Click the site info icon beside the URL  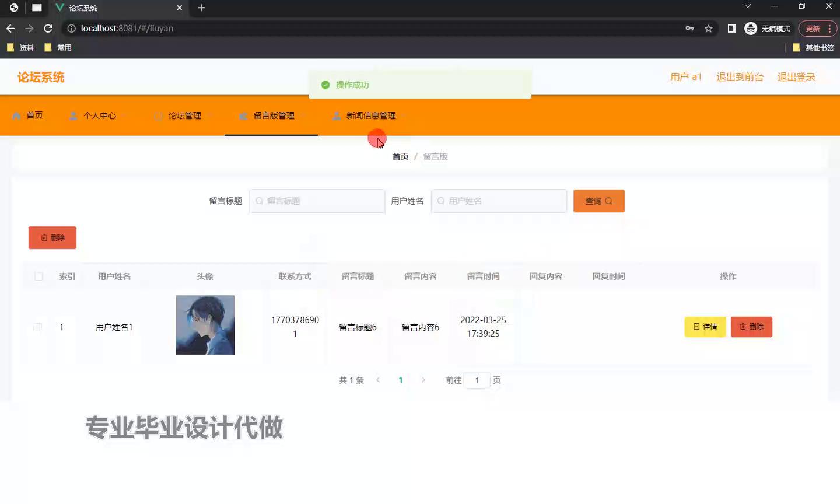pos(71,29)
